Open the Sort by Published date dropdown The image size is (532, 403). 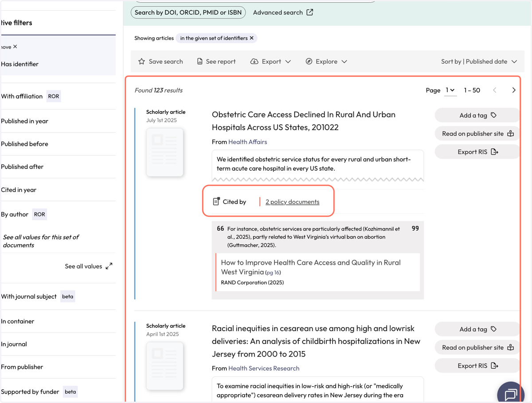coord(479,62)
